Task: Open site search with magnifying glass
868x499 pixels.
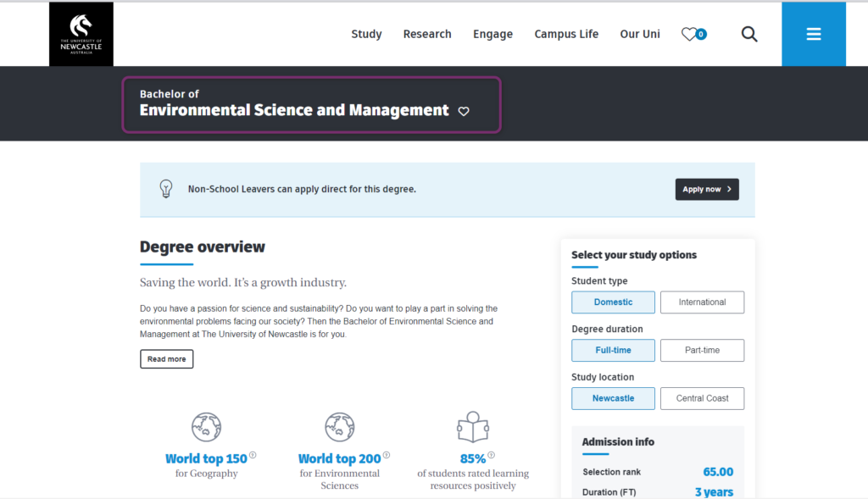Action: (x=749, y=34)
